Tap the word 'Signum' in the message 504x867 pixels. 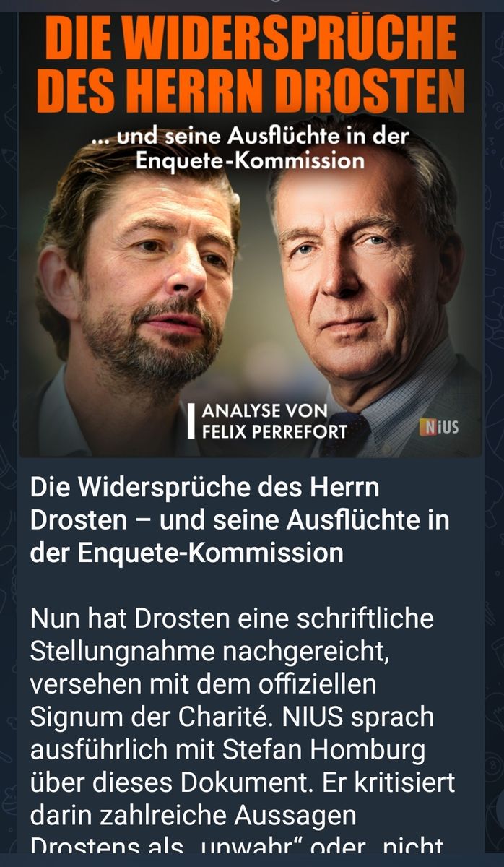point(79,717)
